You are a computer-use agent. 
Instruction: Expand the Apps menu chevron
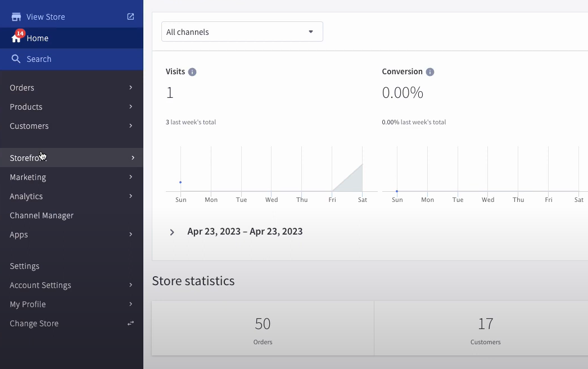(x=130, y=234)
